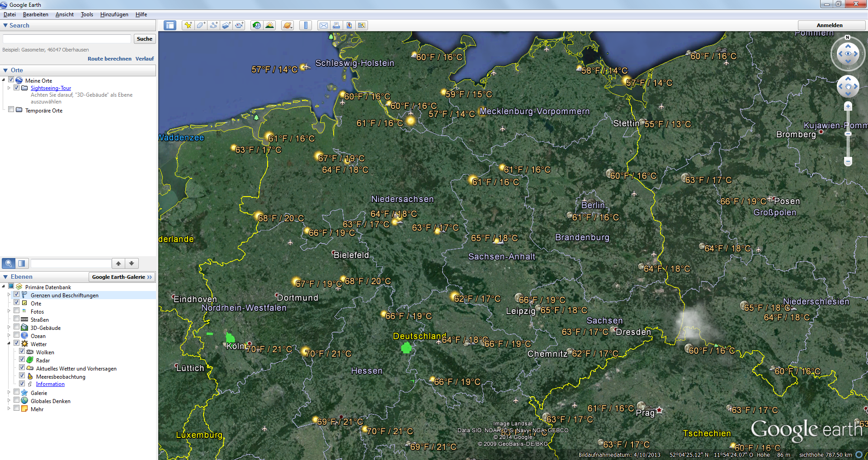Expand the Ozean layer tree
868x460 pixels.
(x=9, y=335)
